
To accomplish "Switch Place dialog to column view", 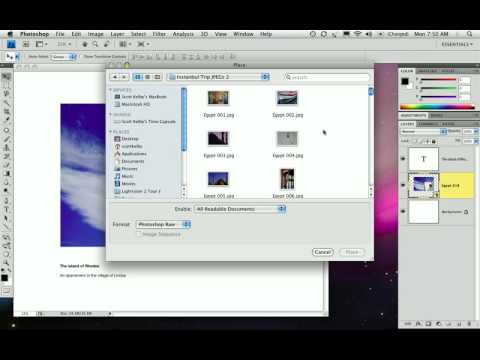I will point(157,77).
